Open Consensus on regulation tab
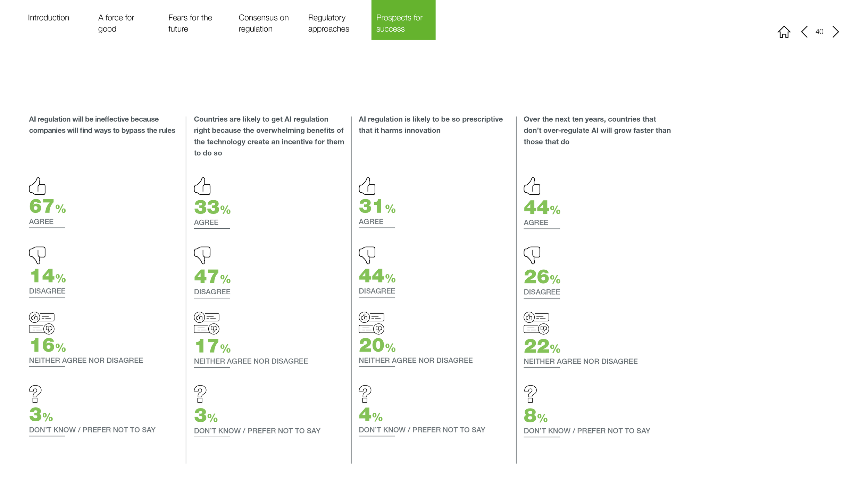Image resolution: width=868 pixels, height=489 pixels. (264, 23)
